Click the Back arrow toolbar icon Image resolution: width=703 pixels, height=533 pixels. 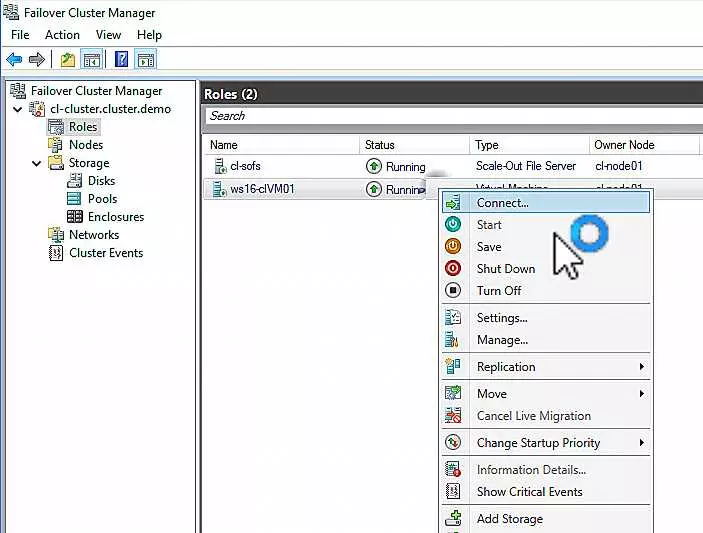point(14,59)
